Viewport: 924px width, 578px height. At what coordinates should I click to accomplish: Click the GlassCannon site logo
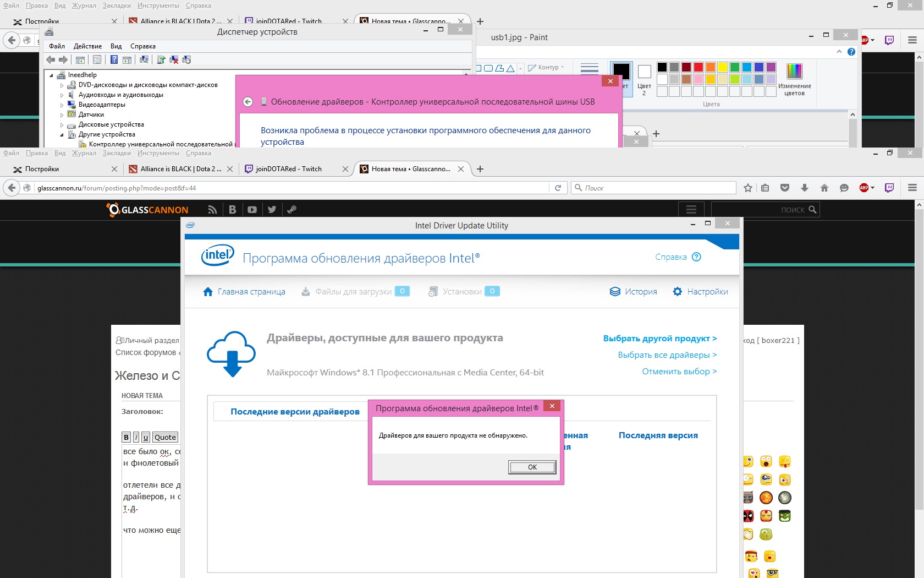click(147, 209)
